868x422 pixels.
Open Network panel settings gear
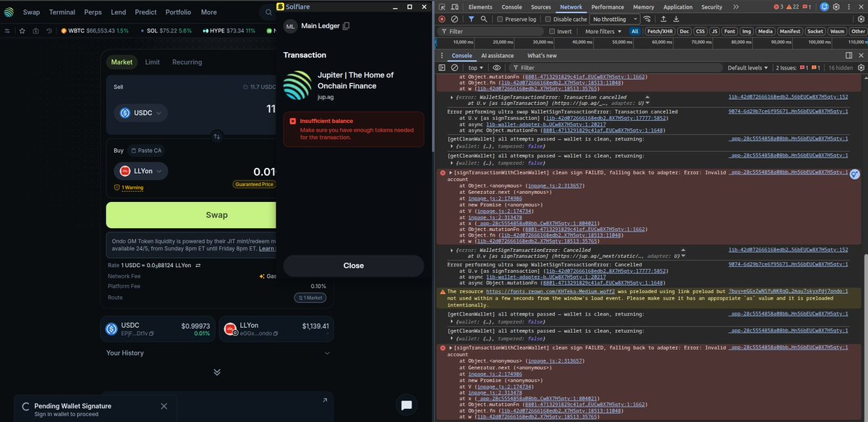click(x=860, y=20)
